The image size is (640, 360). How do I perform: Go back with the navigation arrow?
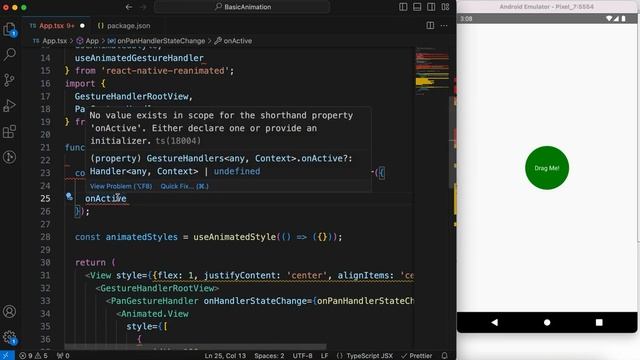129,7
